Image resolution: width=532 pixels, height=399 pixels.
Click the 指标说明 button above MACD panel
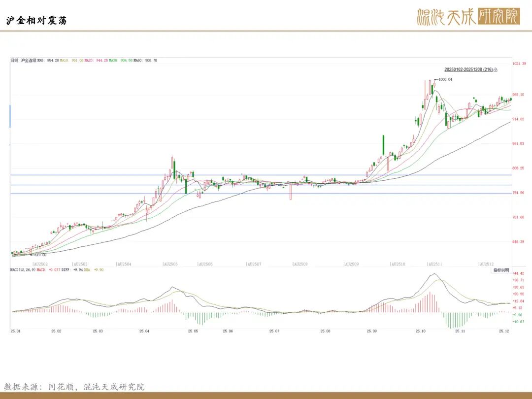point(501,270)
